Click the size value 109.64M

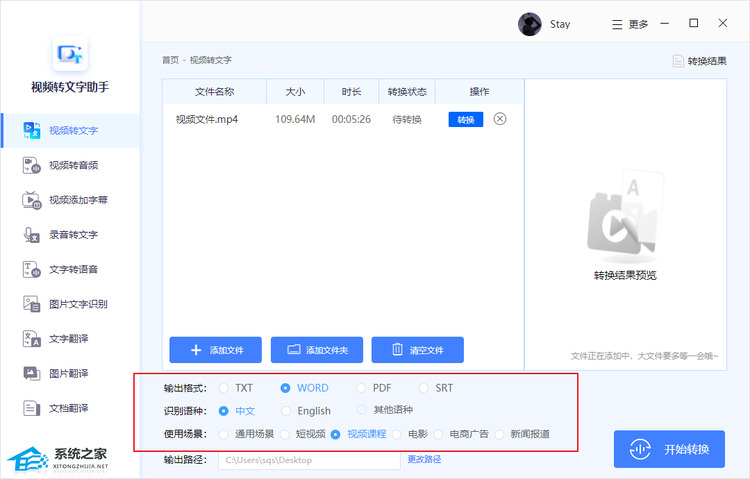point(295,119)
